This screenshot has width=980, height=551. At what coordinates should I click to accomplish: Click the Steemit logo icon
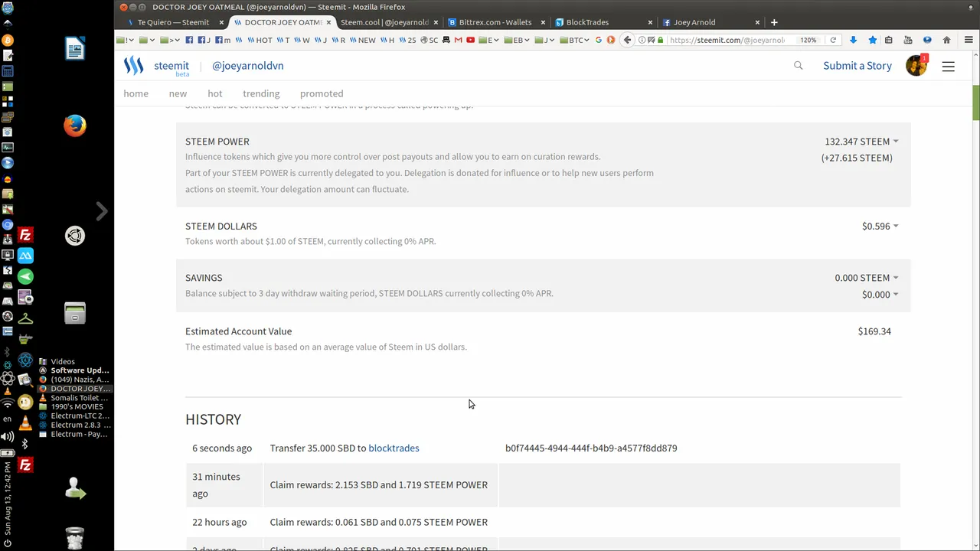click(134, 66)
